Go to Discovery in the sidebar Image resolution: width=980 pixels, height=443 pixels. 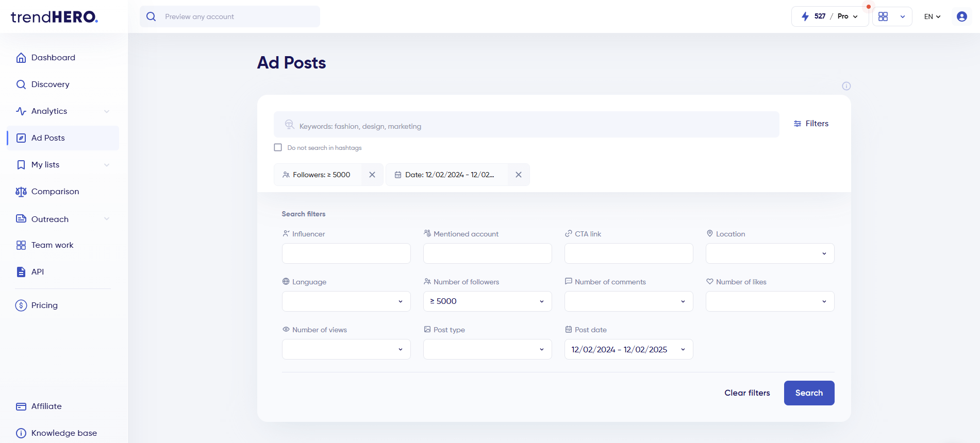(x=50, y=84)
